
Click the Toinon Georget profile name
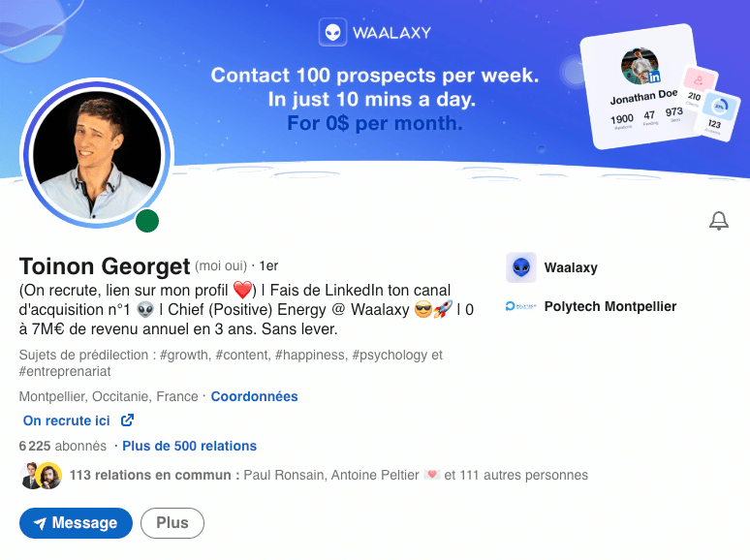pos(105,266)
